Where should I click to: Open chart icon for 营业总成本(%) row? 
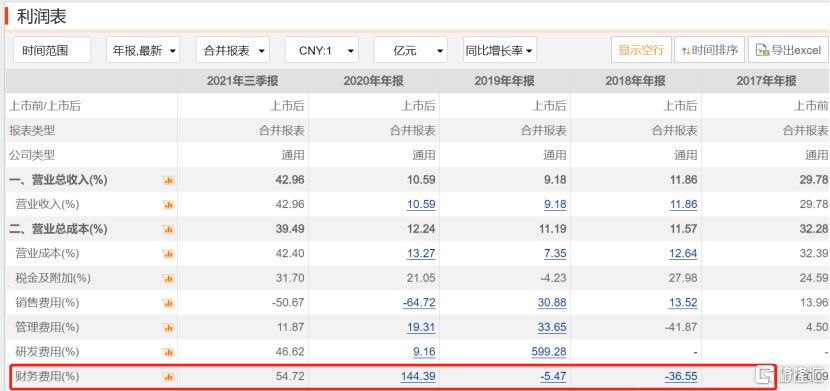tap(168, 230)
